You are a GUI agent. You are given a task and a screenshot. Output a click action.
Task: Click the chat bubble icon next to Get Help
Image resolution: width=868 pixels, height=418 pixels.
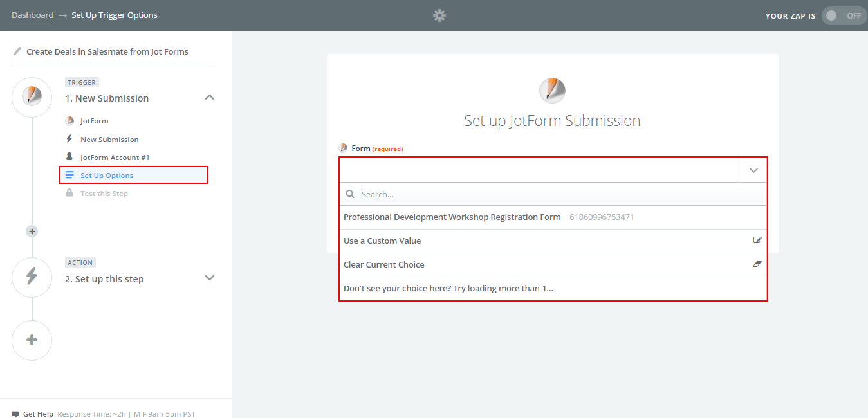click(x=15, y=414)
